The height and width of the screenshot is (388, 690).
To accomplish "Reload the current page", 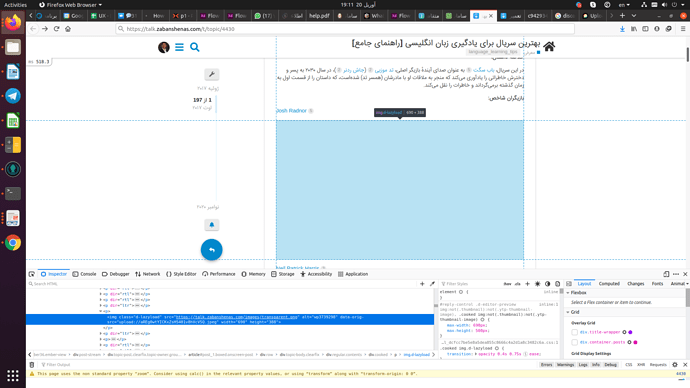I will click(56, 29).
